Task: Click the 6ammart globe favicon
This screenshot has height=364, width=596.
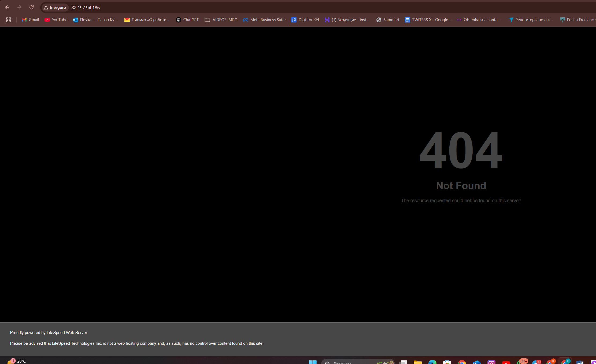Action: coord(379,20)
